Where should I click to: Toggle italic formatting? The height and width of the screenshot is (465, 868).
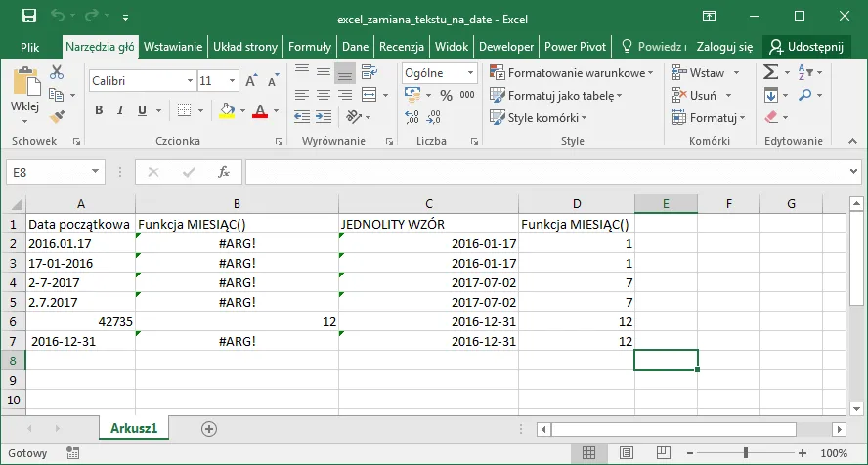[121, 110]
